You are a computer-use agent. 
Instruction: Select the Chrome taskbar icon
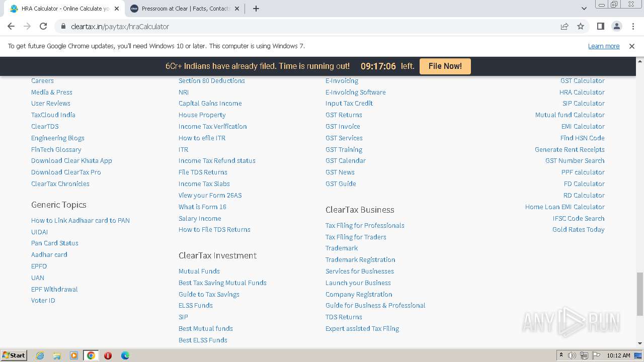(91, 355)
